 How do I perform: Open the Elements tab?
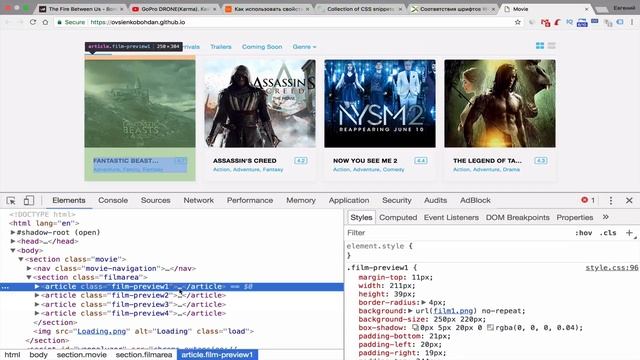[x=69, y=200]
